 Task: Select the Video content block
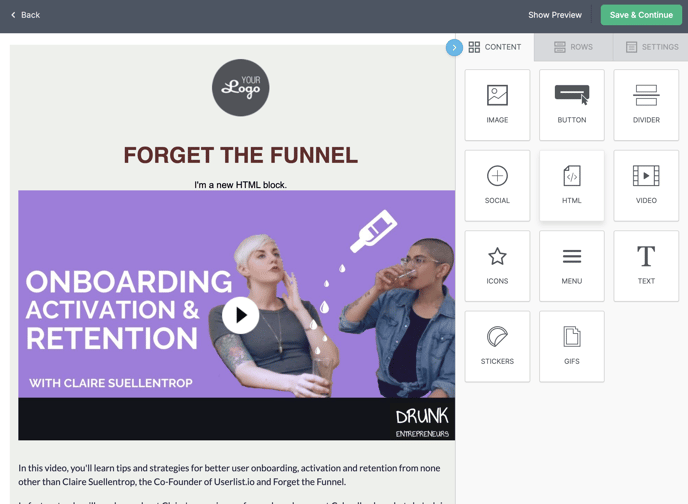pyautogui.click(x=646, y=186)
